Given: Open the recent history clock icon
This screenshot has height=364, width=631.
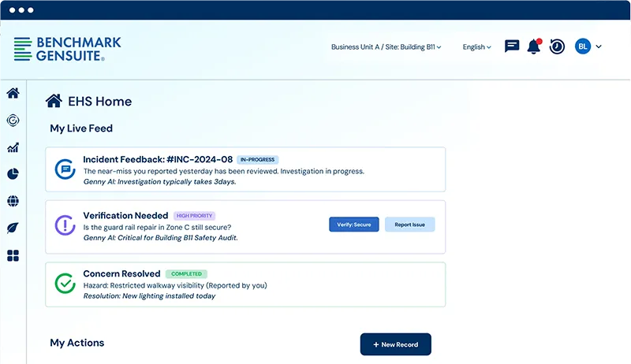Looking at the screenshot, I should 557,46.
